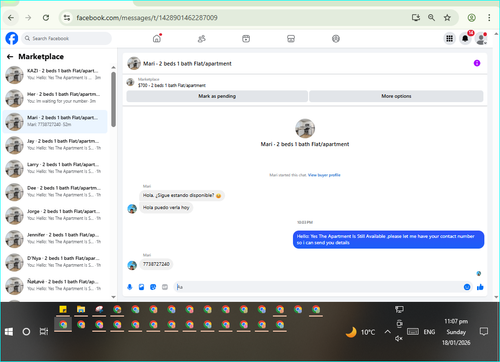Open the Notifications bell
This screenshot has height=362, width=500.
coord(465,39)
